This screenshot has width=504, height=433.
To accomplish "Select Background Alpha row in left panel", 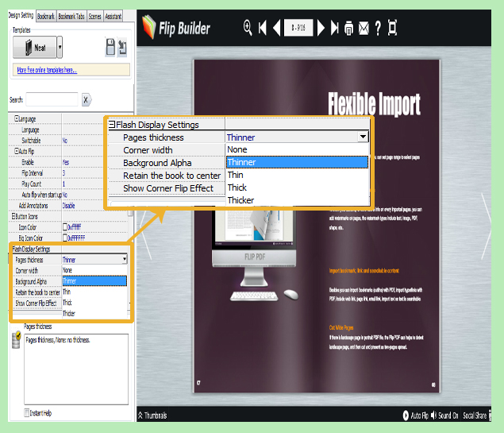I will point(37,281).
